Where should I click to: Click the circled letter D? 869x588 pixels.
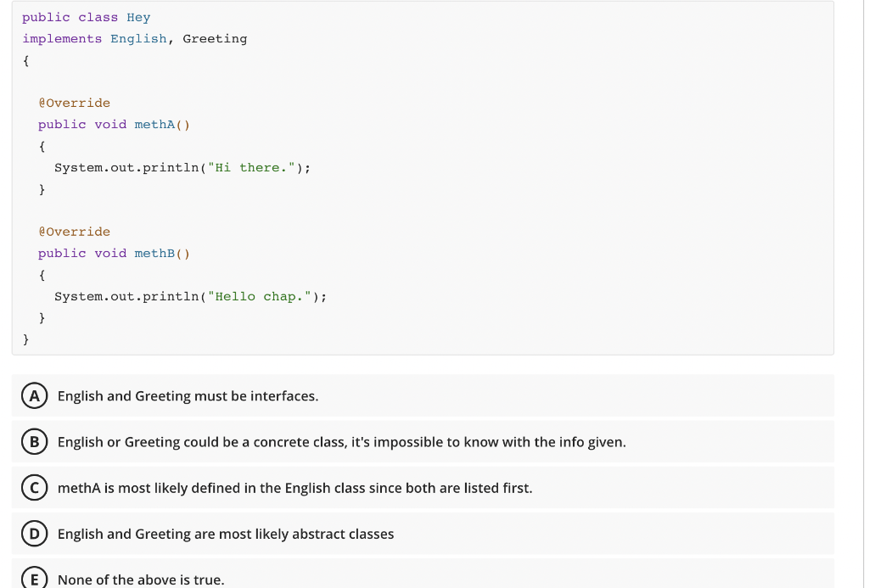(35, 534)
